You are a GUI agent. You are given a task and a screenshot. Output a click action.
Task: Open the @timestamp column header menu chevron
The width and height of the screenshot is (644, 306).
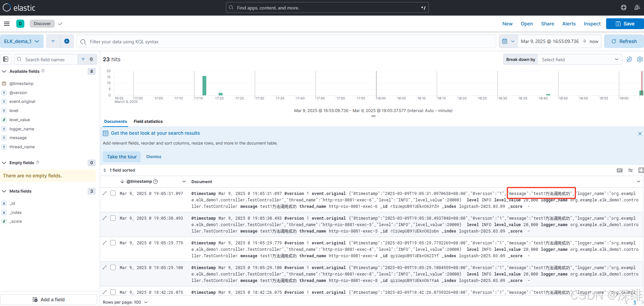pyautogui.click(x=184, y=181)
